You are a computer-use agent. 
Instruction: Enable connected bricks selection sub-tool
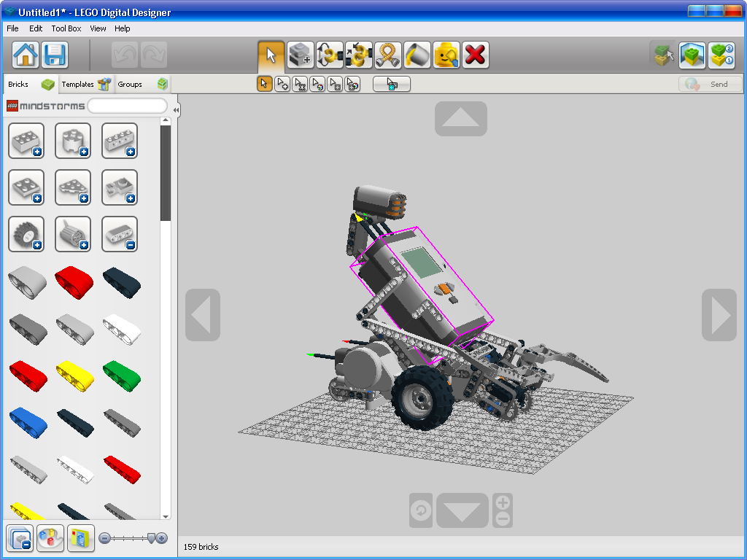click(x=300, y=85)
